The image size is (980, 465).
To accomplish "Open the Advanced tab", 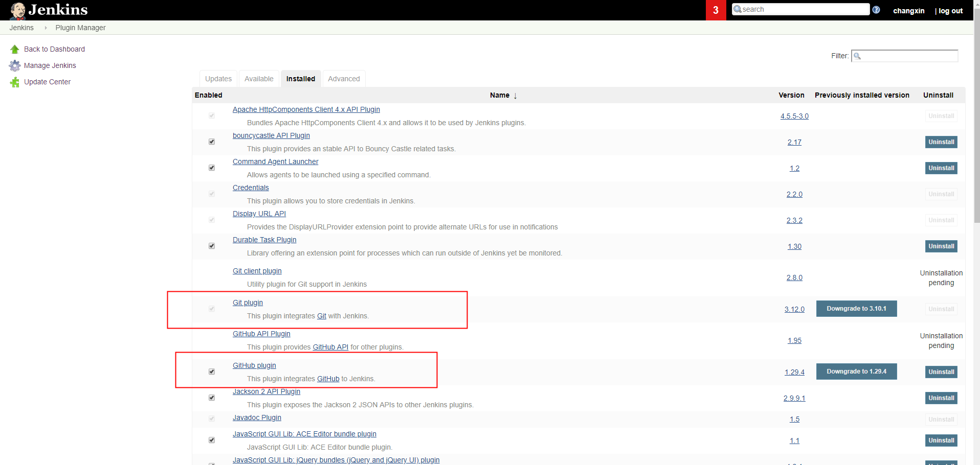I will [344, 78].
